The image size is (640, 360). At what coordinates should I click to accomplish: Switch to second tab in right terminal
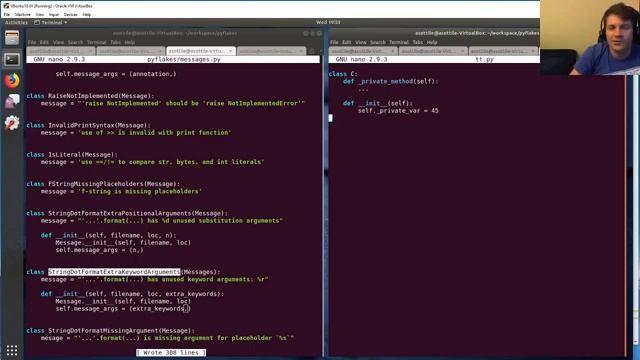tap(433, 51)
